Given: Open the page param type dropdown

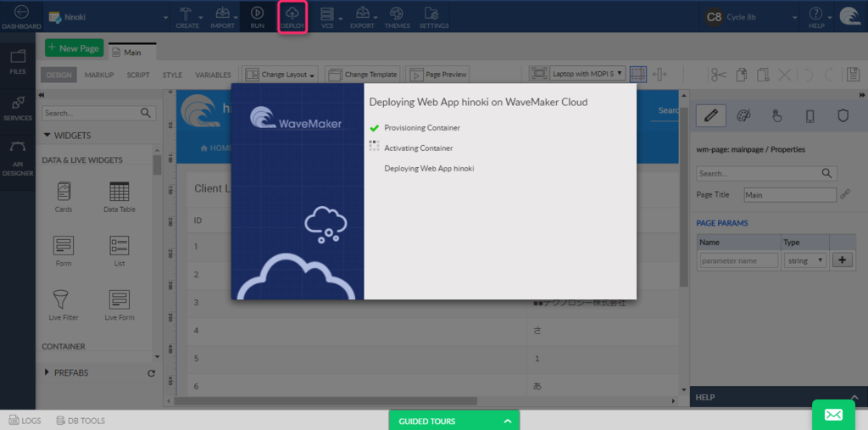Looking at the screenshot, I should click(805, 260).
